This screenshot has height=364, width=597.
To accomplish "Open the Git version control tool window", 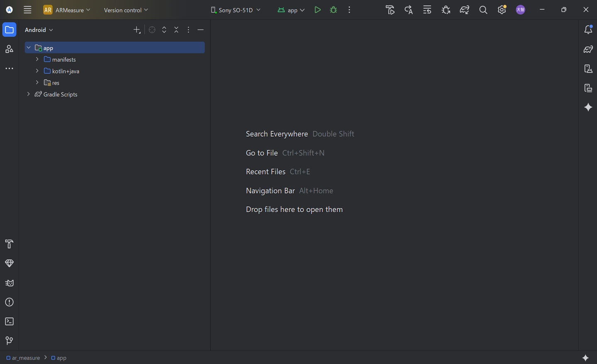I will pyautogui.click(x=9, y=341).
